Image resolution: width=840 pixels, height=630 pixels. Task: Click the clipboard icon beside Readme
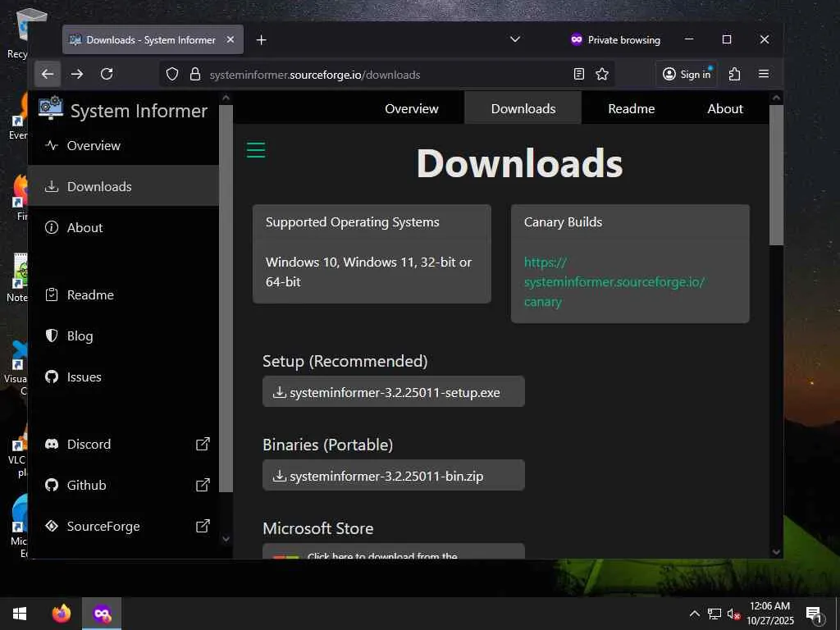52,294
